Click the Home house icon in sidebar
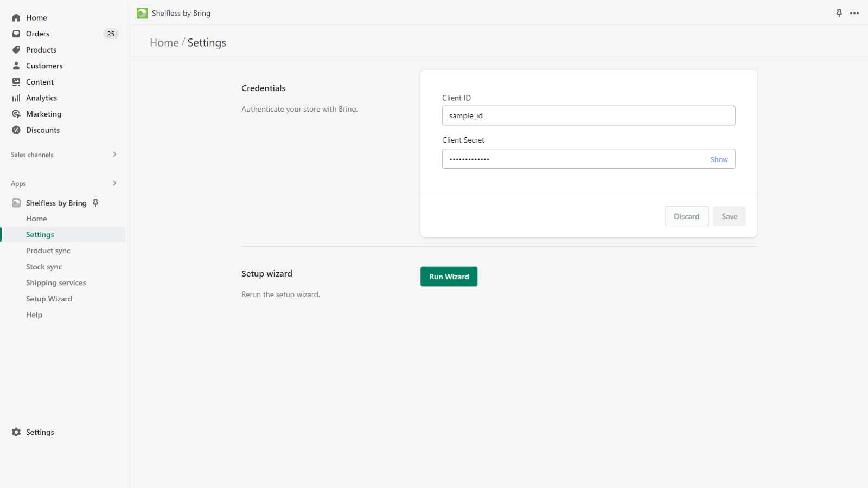 coord(16,18)
